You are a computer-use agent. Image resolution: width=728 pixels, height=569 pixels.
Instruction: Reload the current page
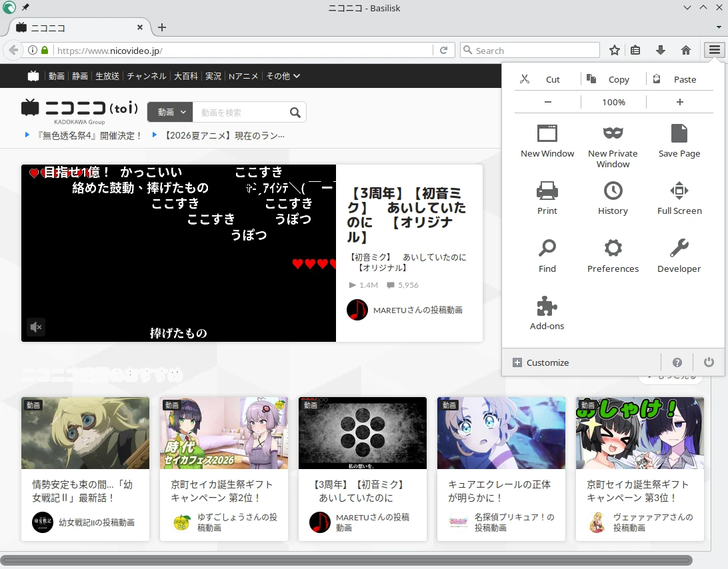pyautogui.click(x=444, y=50)
